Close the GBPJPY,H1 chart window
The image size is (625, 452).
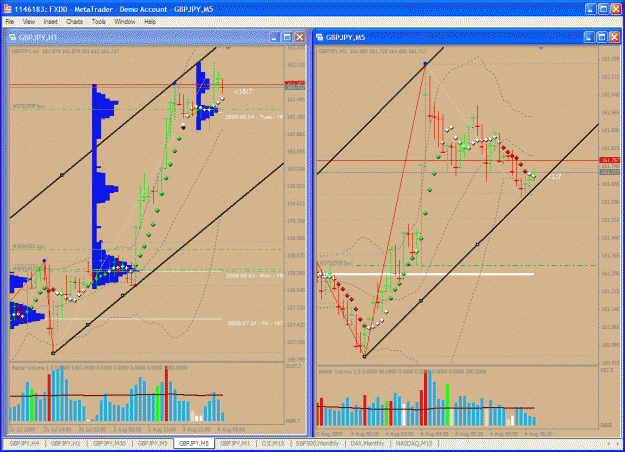tap(300, 37)
